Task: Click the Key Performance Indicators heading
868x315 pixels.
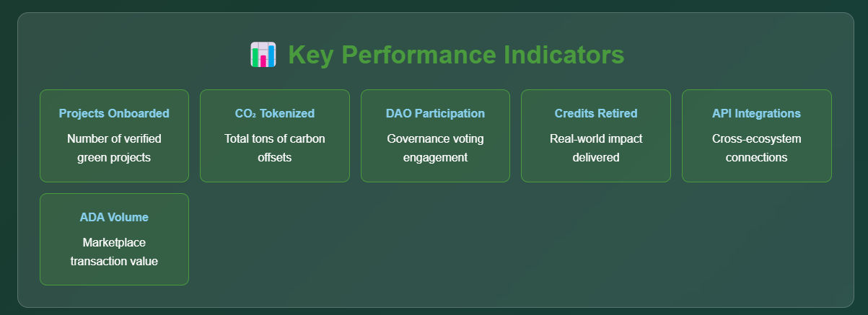Action: coord(455,56)
